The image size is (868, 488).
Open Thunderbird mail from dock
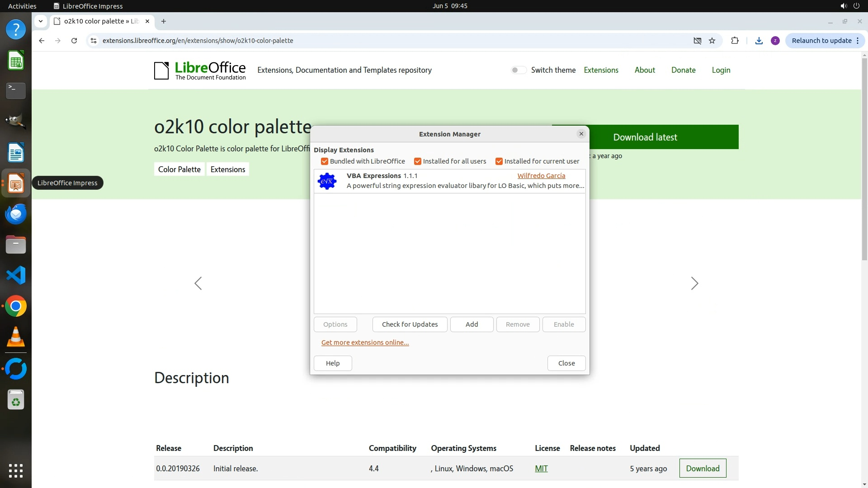[x=16, y=214]
